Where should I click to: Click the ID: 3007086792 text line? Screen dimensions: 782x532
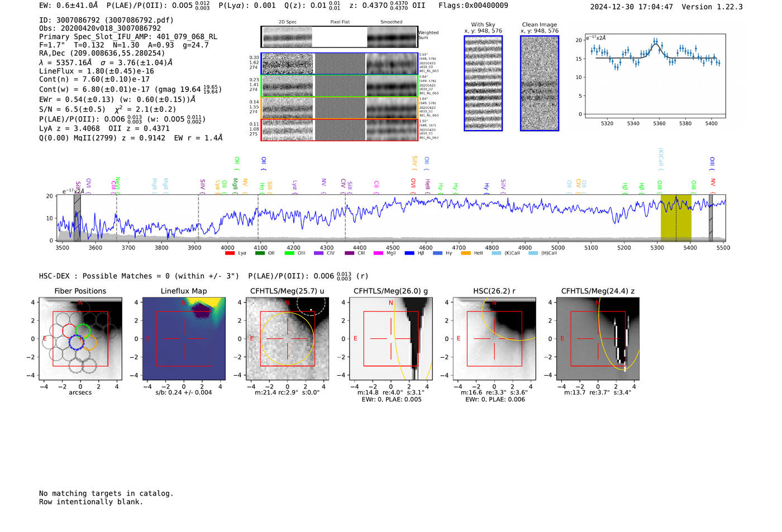(x=106, y=20)
